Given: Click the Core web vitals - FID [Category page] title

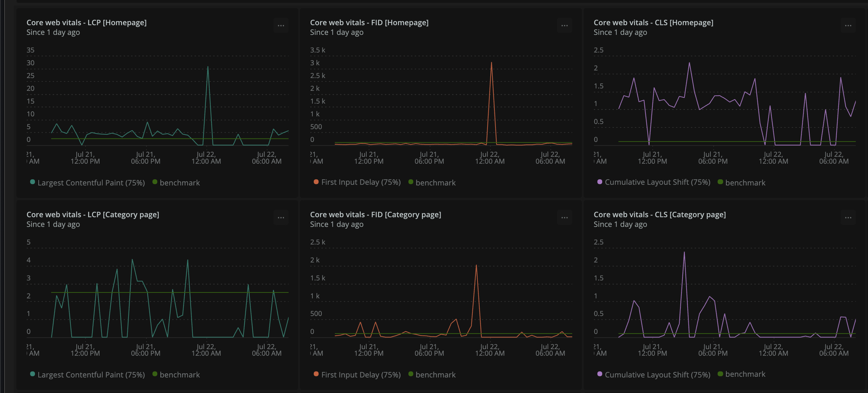Looking at the screenshot, I should 375,215.
